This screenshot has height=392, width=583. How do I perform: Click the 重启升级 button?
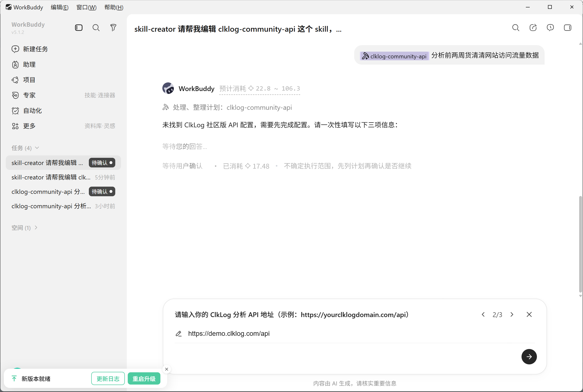[144, 379]
